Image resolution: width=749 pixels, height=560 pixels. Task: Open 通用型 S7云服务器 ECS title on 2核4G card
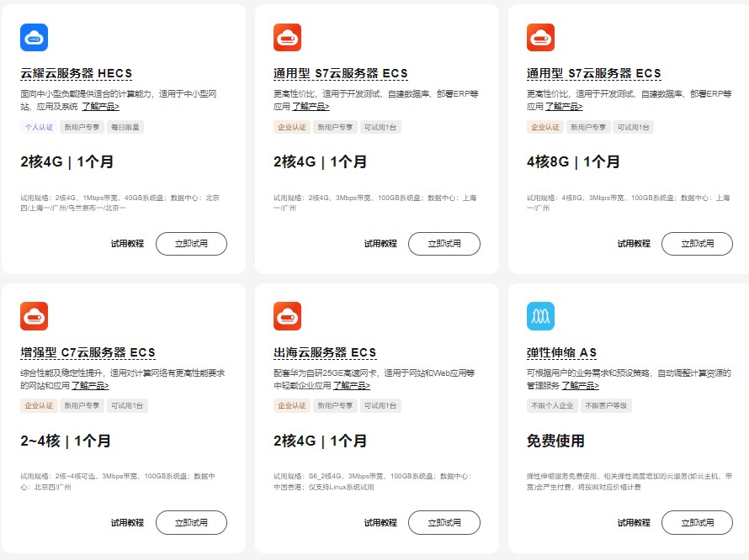(341, 73)
